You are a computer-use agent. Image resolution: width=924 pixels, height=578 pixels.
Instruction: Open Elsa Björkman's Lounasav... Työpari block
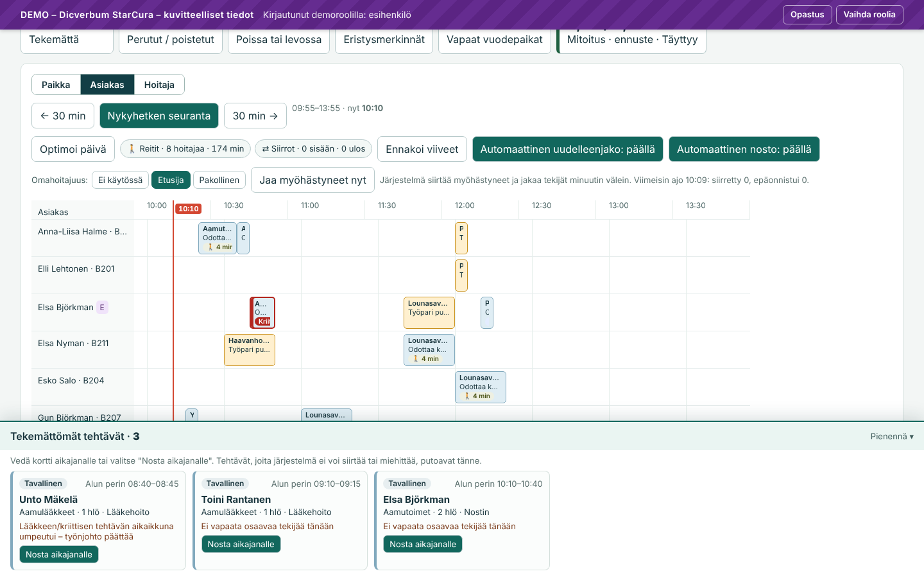[429, 313]
